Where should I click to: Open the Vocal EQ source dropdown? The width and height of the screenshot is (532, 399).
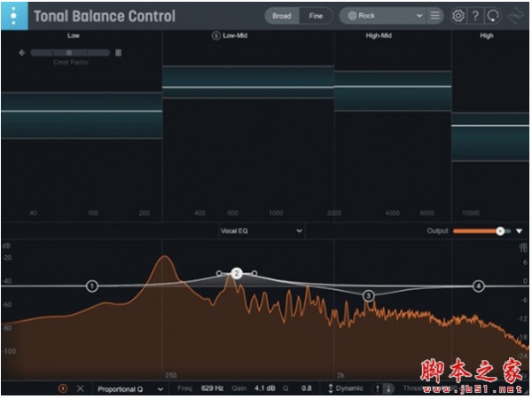coord(261,231)
